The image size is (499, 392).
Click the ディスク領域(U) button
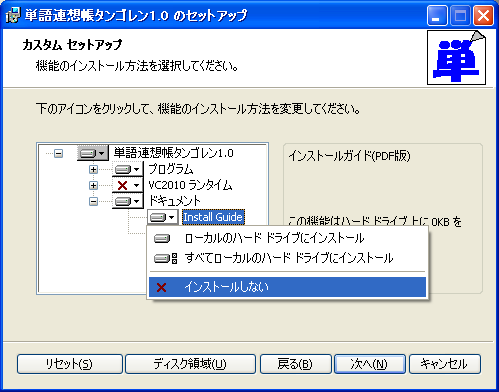(x=190, y=364)
